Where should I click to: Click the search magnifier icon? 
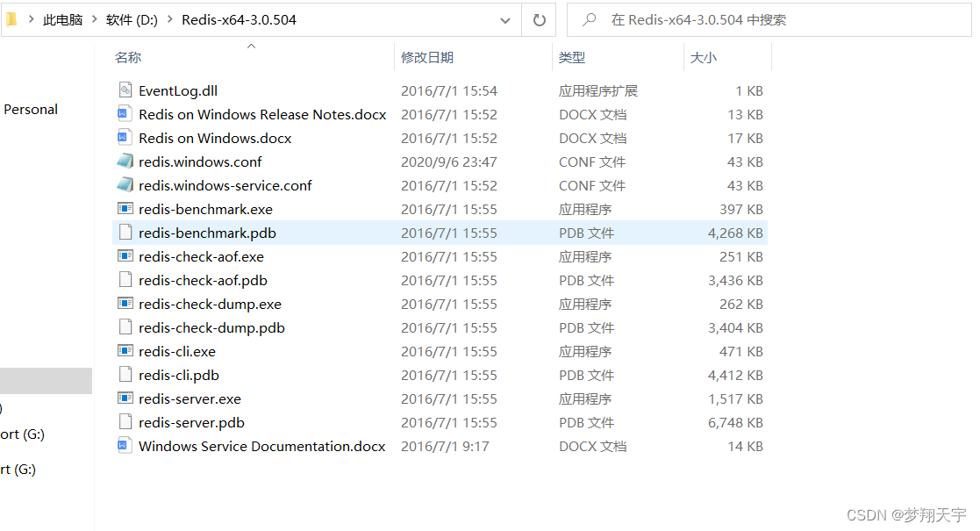click(589, 20)
